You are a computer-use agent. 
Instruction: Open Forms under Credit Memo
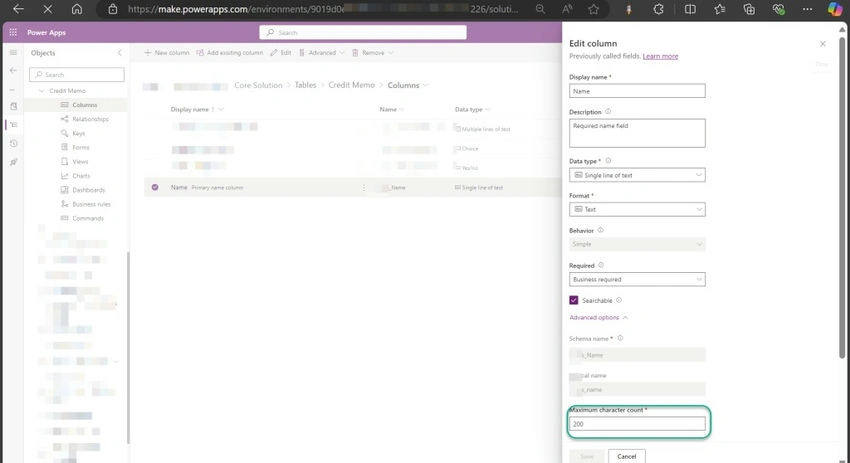81,147
